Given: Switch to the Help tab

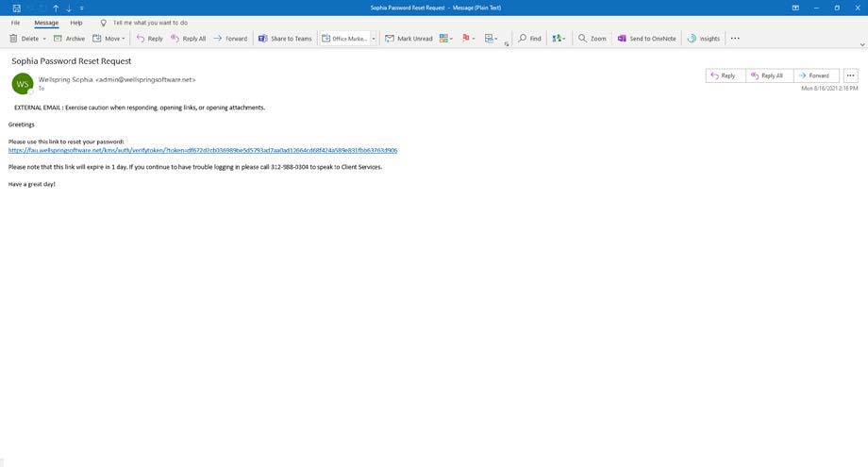Looking at the screenshot, I should (x=76, y=23).
